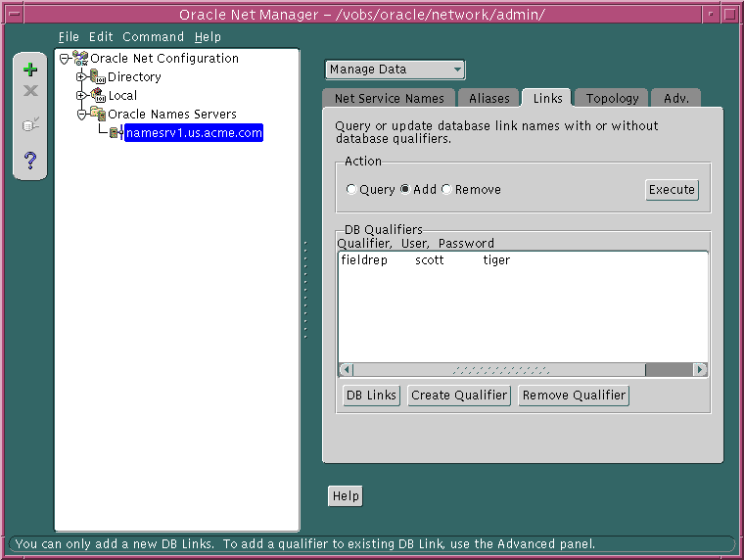Viewport: 744px width, 560px height.
Task: Click the qualifier list horizontal scrollbar thumb
Action: (499, 370)
